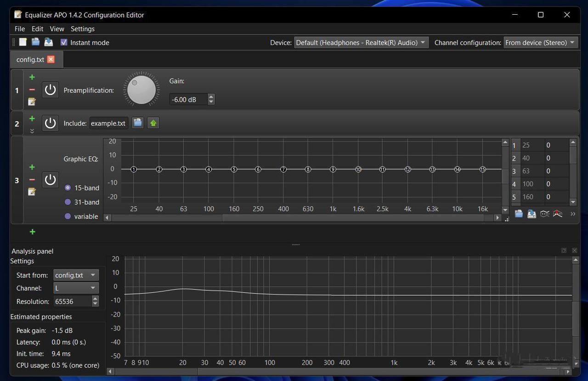Close the config.txt tab
The height and width of the screenshot is (381, 588).
[51, 59]
